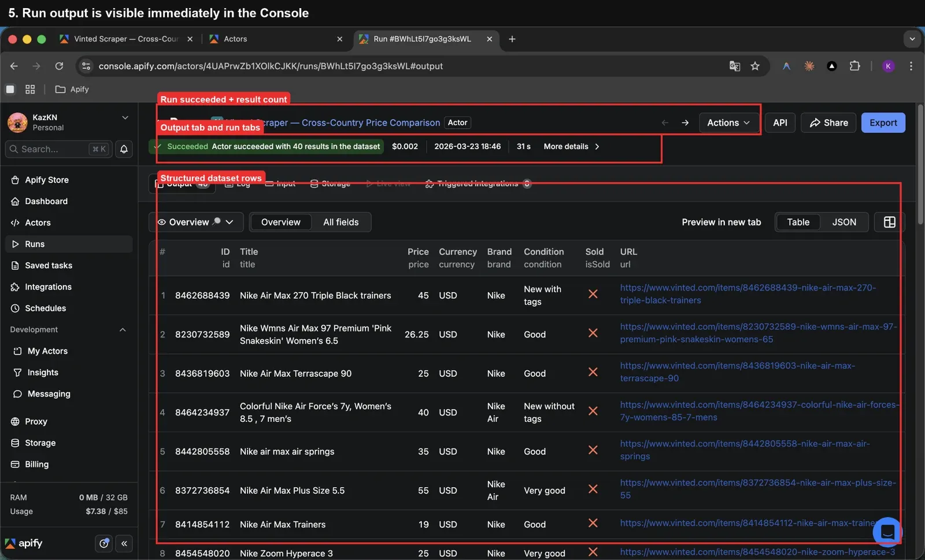Open the Vinted URL for item 8462688439

pyautogui.click(x=748, y=294)
